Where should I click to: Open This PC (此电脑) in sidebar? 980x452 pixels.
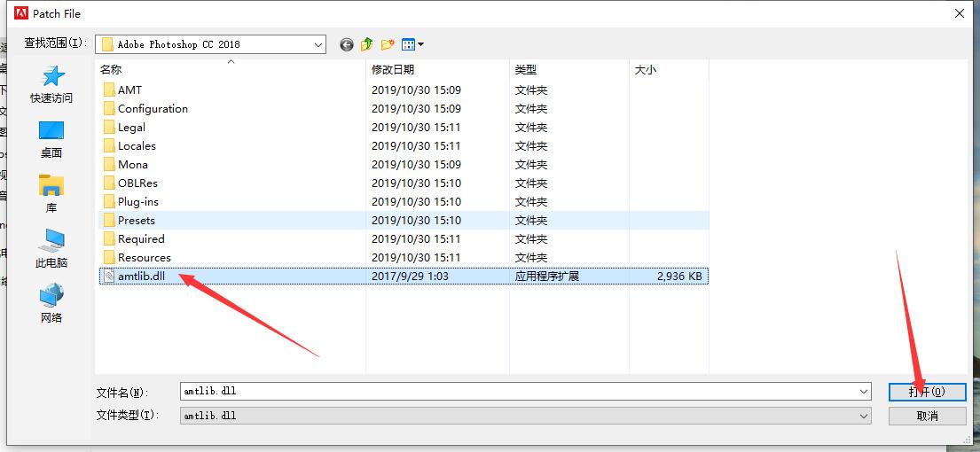(51, 248)
